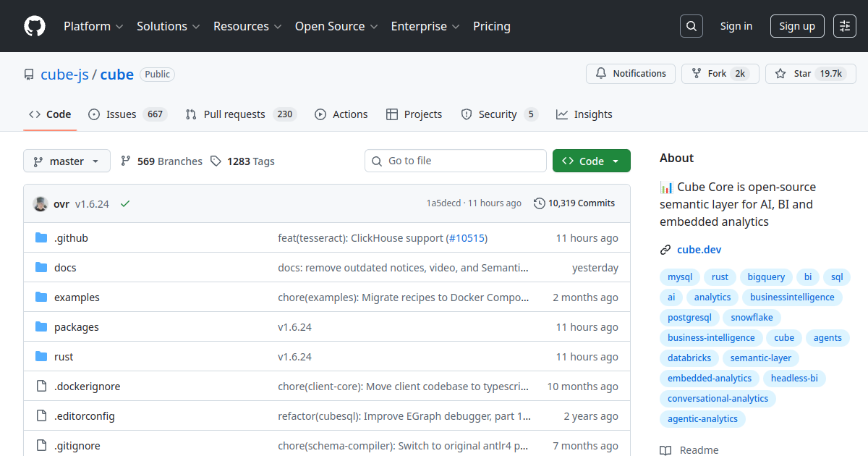Switch to the Issues tab
The height and width of the screenshot is (456, 868).
tap(127, 114)
